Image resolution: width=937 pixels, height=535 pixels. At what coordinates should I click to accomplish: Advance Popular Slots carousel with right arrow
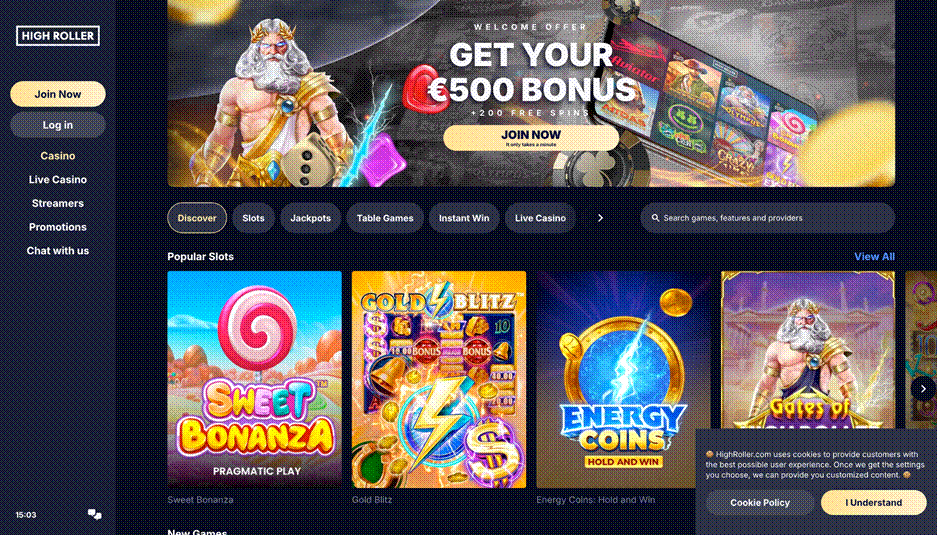tap(923, 389)
